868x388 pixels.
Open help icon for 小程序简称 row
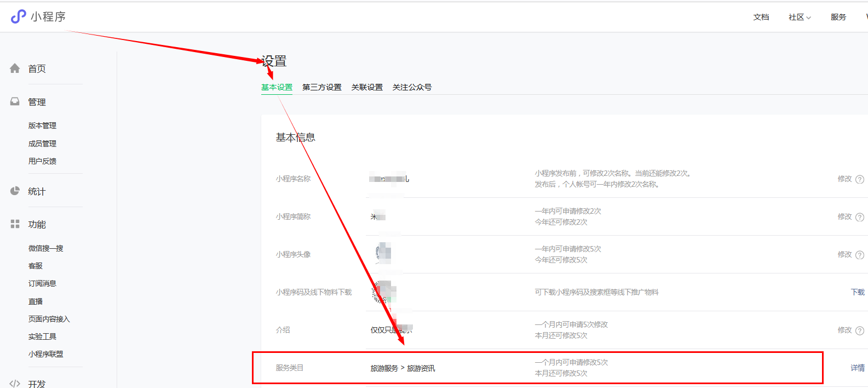pos(860,217)
